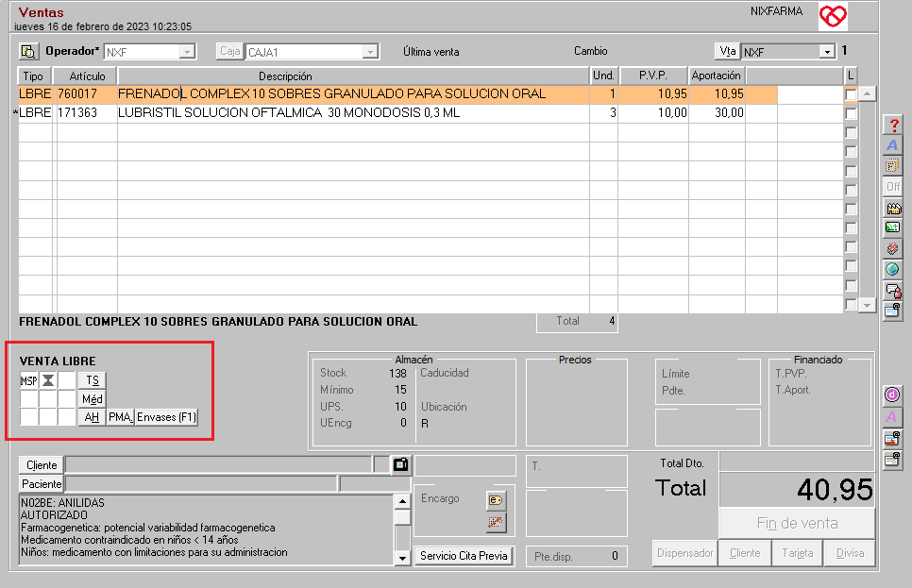Click the upper card with @ icon
912x588 pixels.
[893, 310]
